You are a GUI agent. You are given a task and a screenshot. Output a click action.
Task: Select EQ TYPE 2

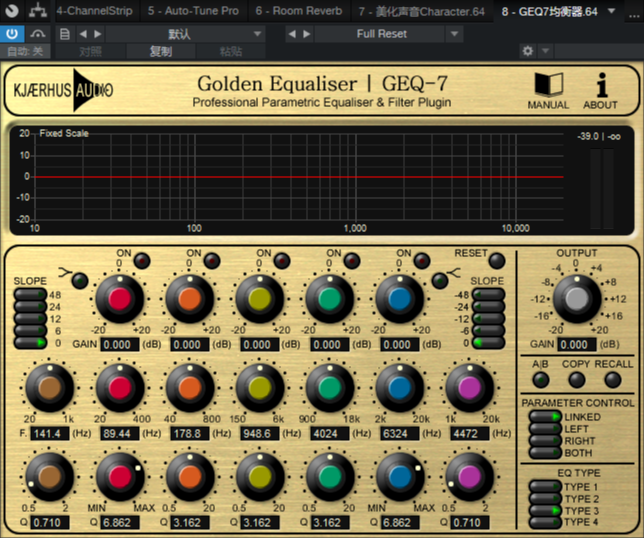pos(545,499)
